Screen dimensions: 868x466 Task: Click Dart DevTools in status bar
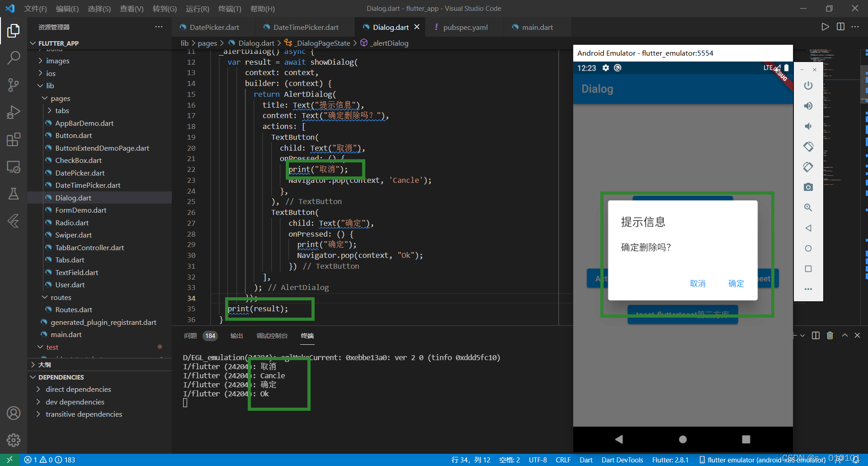[622, 460]
